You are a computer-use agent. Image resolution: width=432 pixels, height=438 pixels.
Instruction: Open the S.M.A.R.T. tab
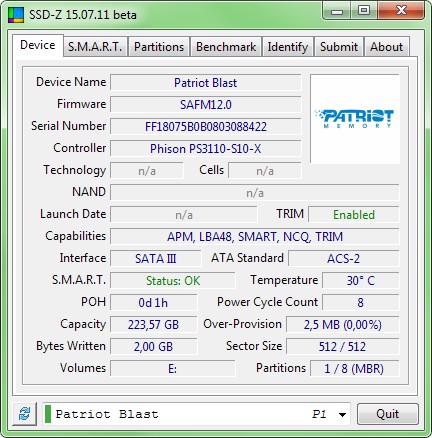click(x=95, y=47)
